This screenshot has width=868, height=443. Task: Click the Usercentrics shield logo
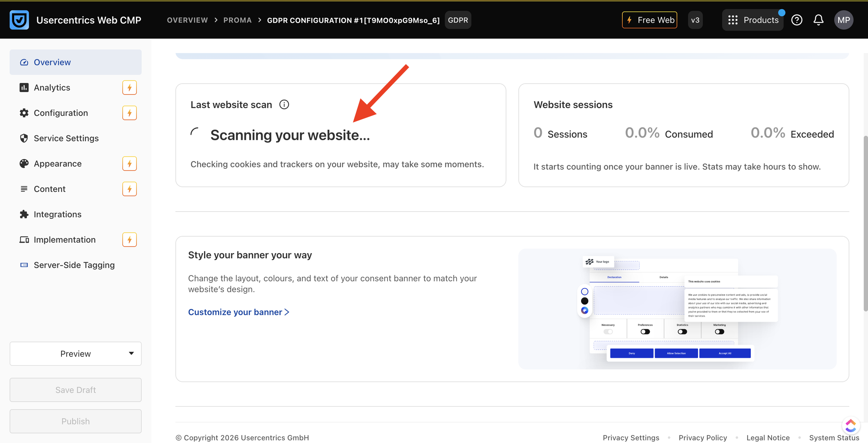click(19, 20)
